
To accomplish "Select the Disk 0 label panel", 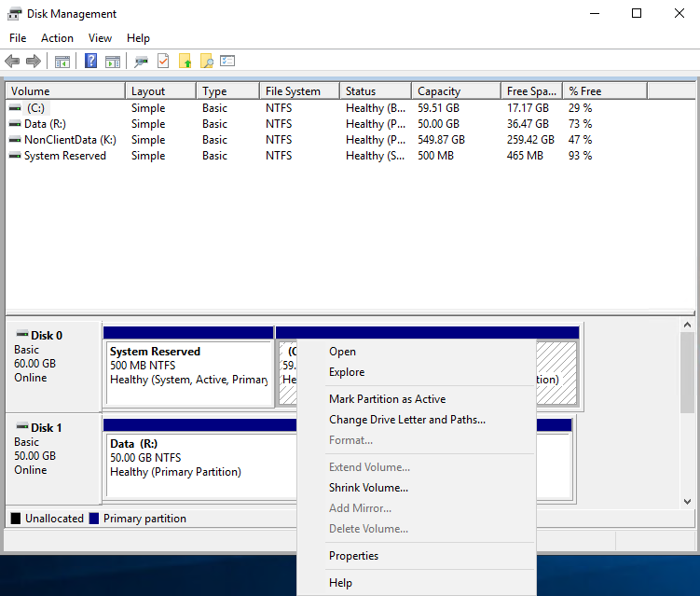I will (x=53, y=367).
